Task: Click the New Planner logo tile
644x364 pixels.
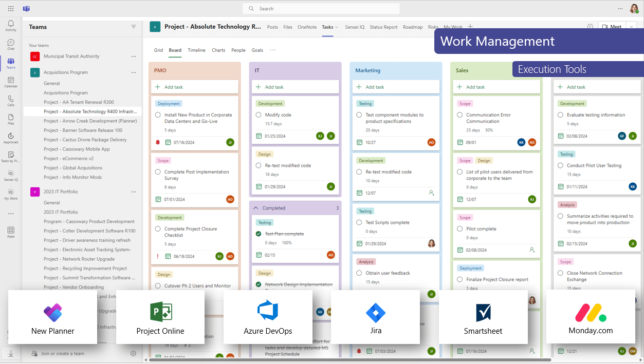Action: tap(52, 317)
